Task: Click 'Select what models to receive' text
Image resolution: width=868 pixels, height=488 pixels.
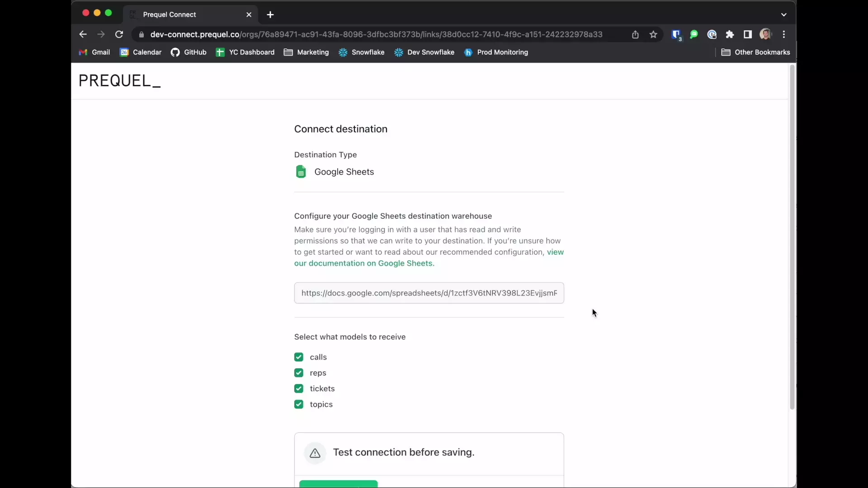Action: (350, 337)
